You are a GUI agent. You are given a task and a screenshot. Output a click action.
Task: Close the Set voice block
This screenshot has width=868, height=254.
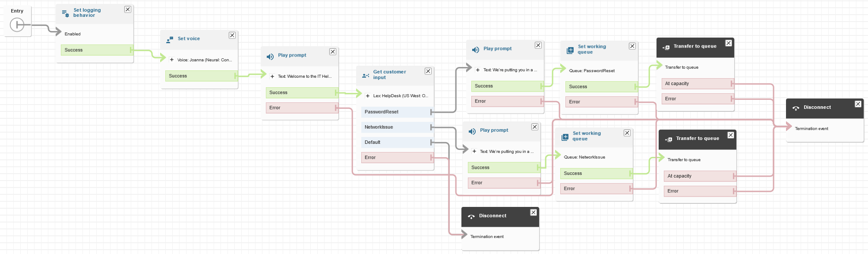click(232, 35)
